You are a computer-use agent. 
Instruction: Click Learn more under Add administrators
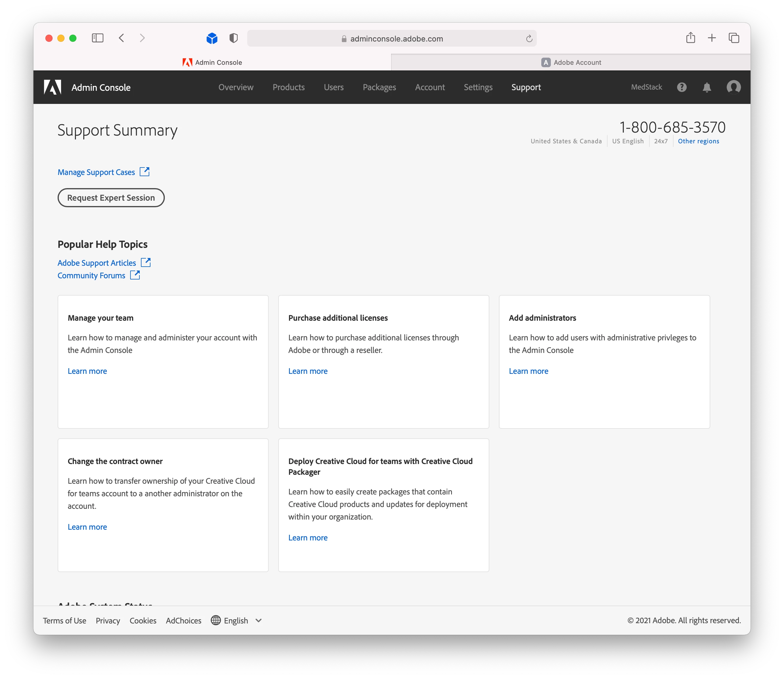click(528, 371)
